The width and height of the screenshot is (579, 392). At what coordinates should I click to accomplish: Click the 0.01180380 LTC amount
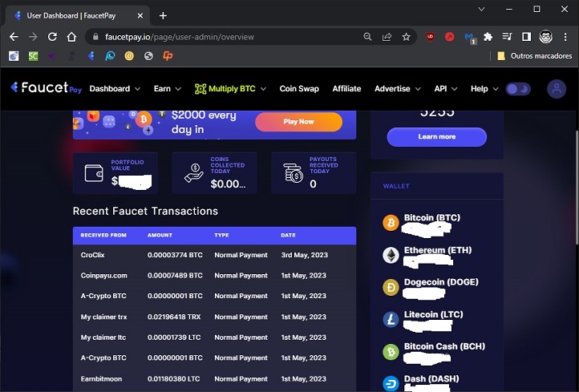(x=173, y=378)
